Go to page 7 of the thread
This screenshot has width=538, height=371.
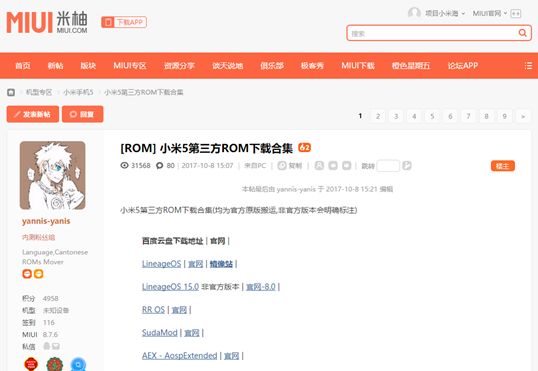(x=468, y=116)
